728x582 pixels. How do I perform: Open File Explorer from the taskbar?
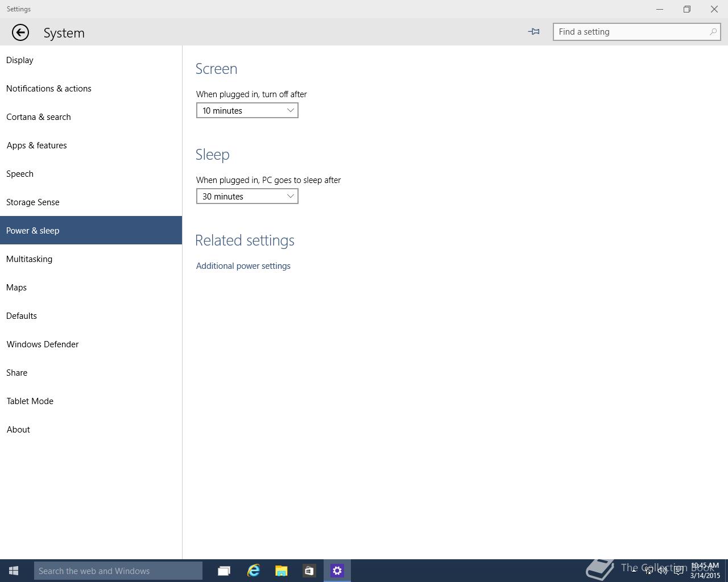(281, 571)
